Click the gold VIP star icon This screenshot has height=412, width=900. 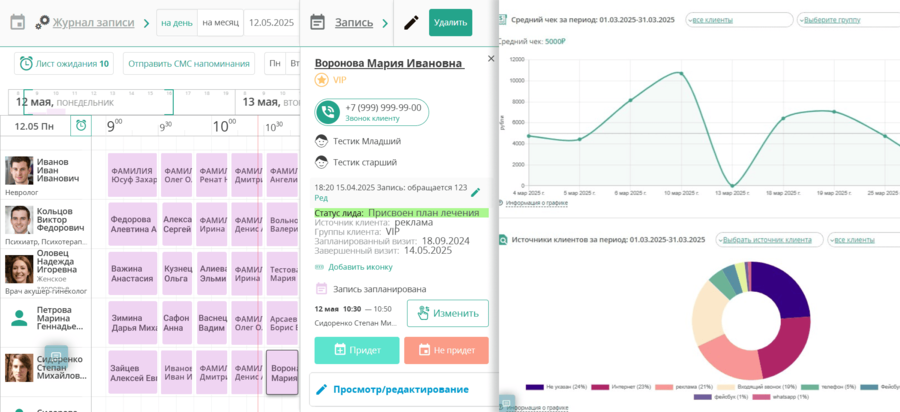click(321, 80)
